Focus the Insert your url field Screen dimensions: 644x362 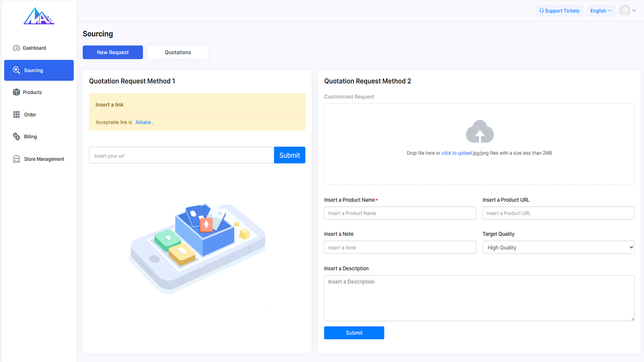[182, 155]
